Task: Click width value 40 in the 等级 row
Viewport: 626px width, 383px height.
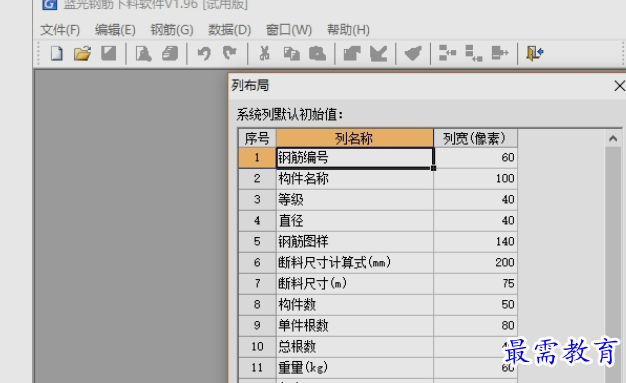Action: tap(475, 200)
